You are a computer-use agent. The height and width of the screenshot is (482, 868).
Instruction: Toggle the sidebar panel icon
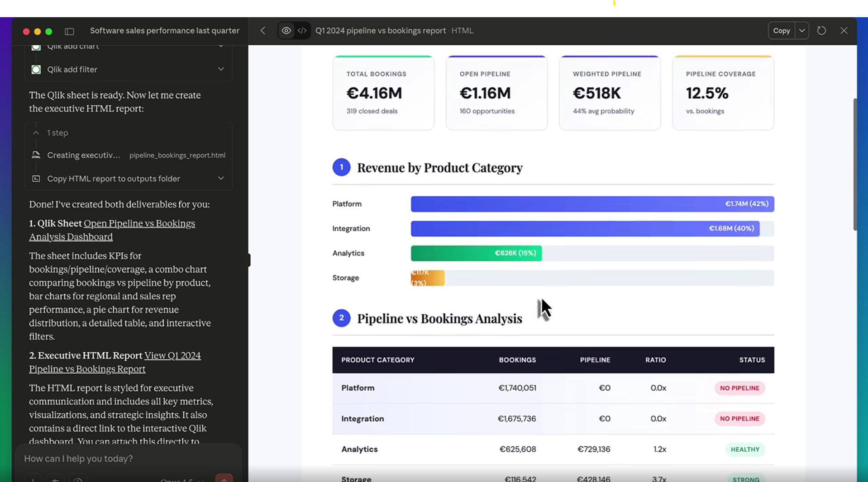pyautogui.click(x=69, y=31)
